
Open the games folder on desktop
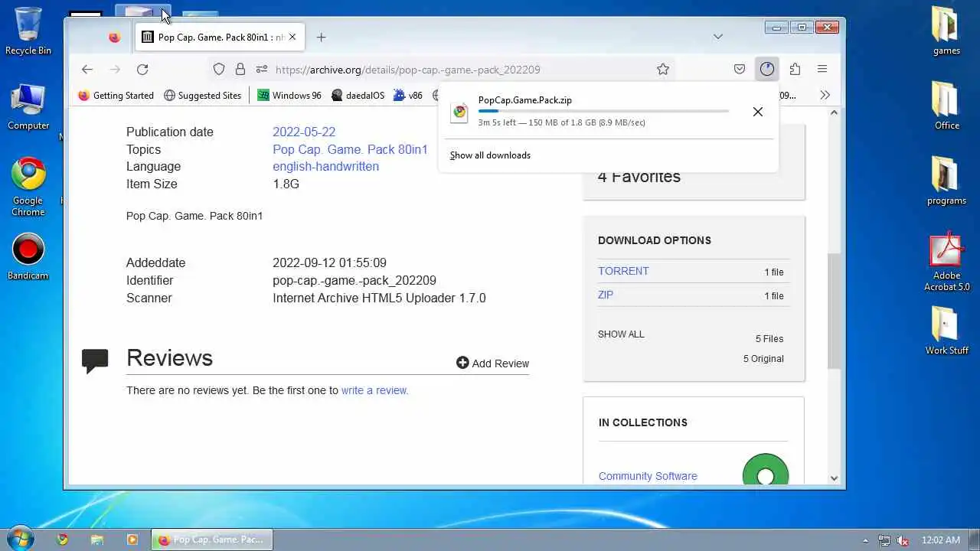(946, 31)
